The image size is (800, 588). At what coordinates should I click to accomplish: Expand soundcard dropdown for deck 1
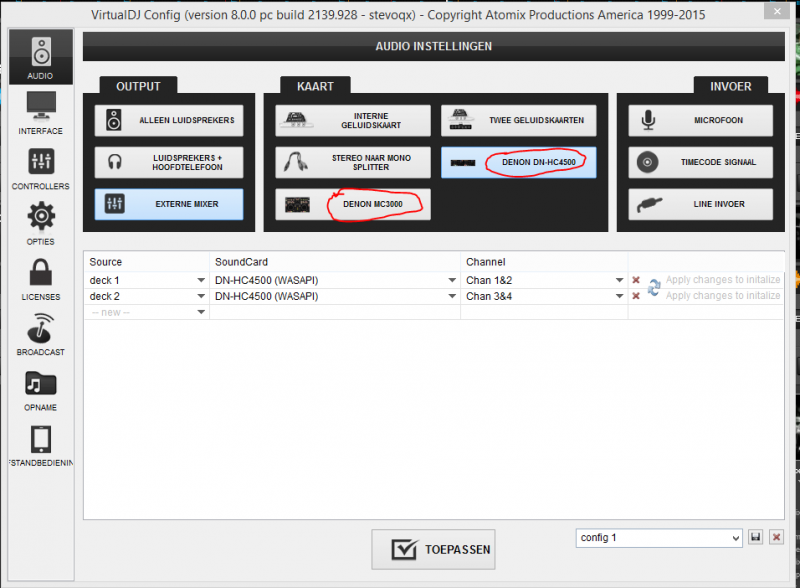click(452, 280)
